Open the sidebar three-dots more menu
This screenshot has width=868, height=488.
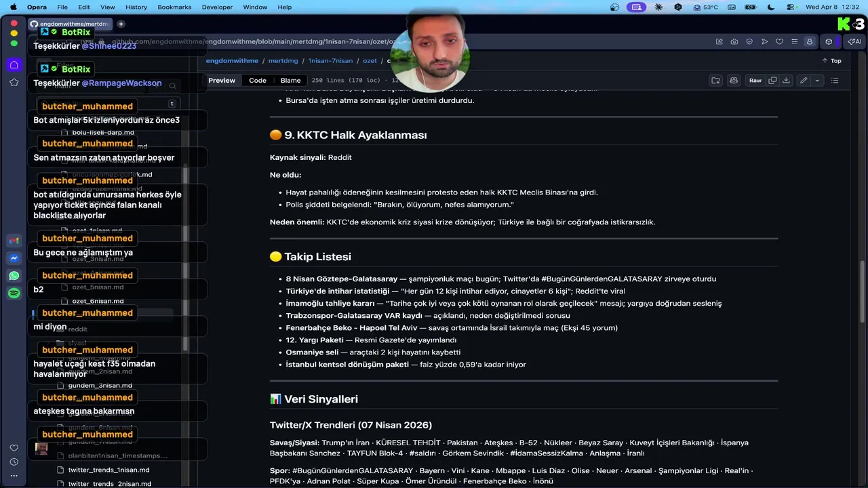[x=14, y=475]
